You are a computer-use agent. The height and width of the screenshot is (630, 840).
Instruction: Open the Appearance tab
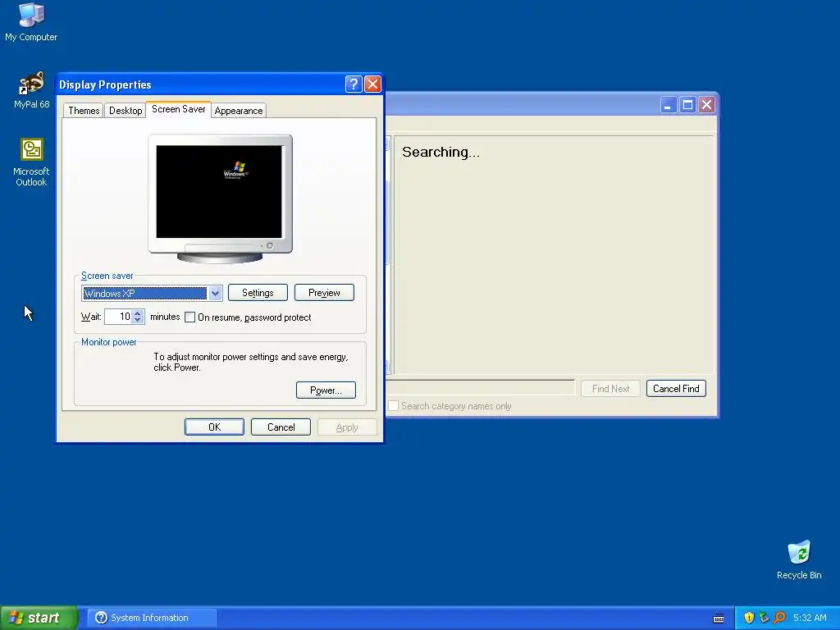click(x=239, y=111)
